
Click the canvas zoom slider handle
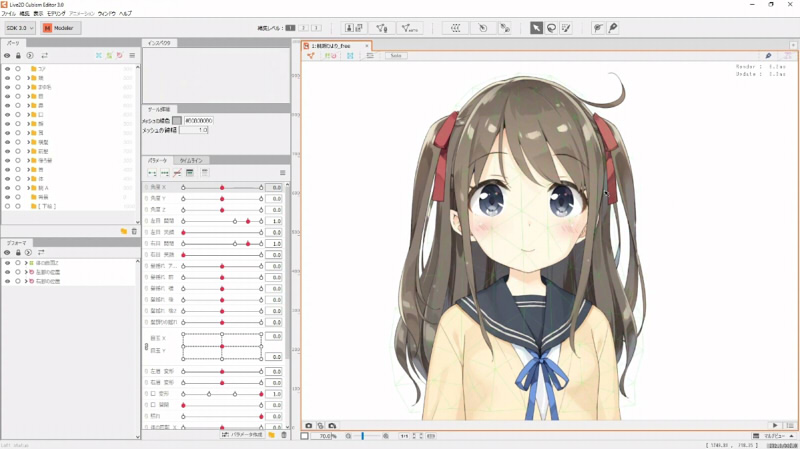[x=363, y=436]
